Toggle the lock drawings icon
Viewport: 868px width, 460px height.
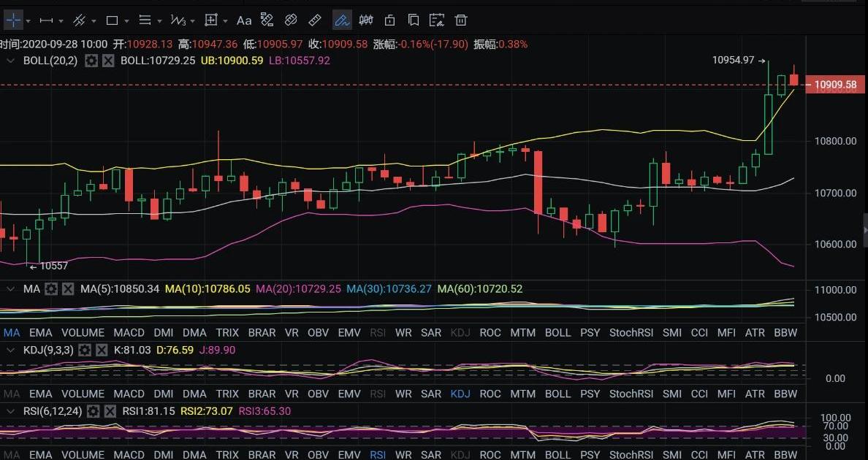point(390,20)
